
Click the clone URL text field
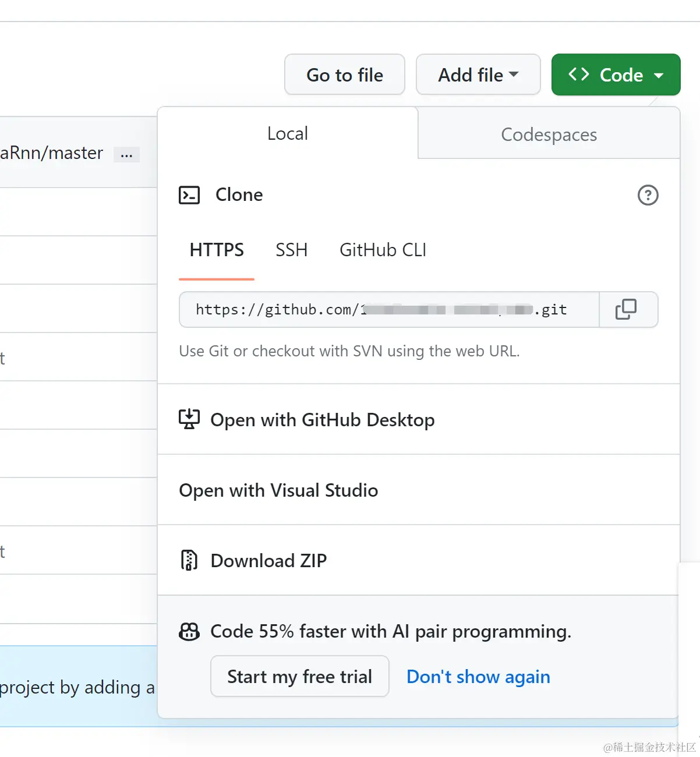point(388,310)
